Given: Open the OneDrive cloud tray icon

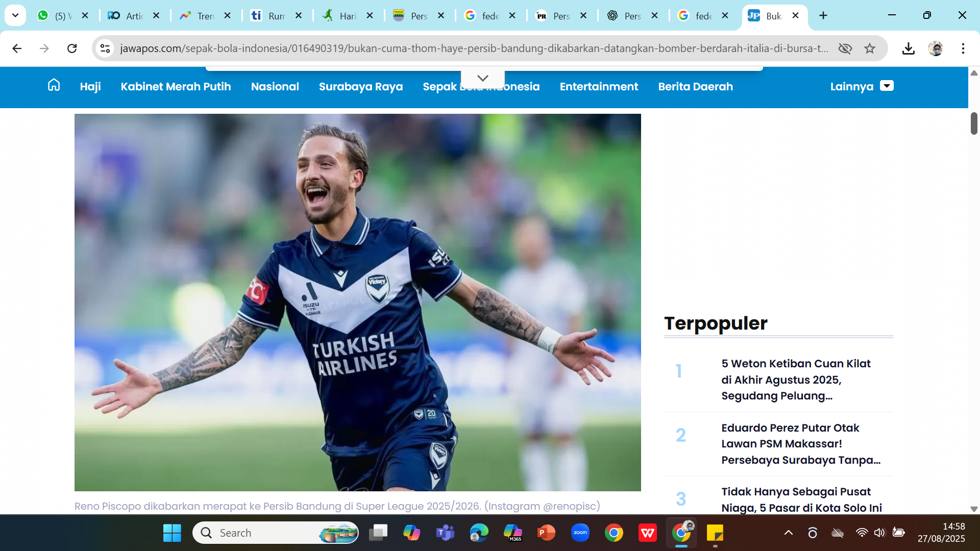Looking at the screenshot, I should point(838,533).
